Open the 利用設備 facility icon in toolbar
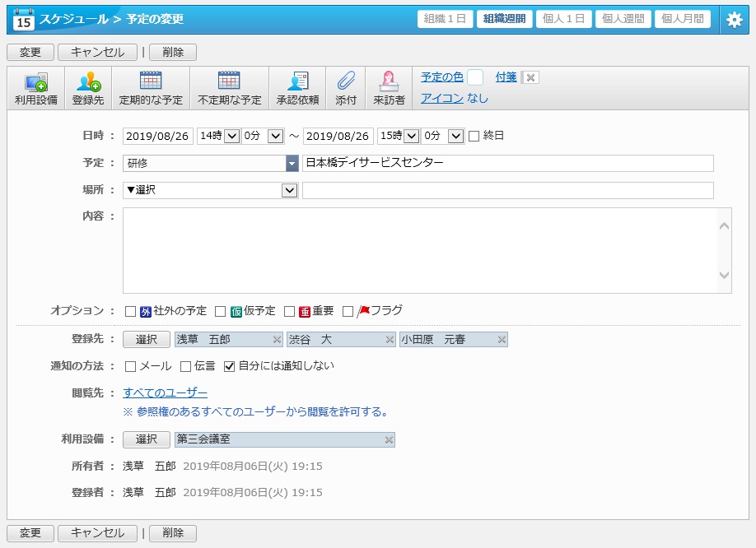756x548 pixels. coord(36,89)
